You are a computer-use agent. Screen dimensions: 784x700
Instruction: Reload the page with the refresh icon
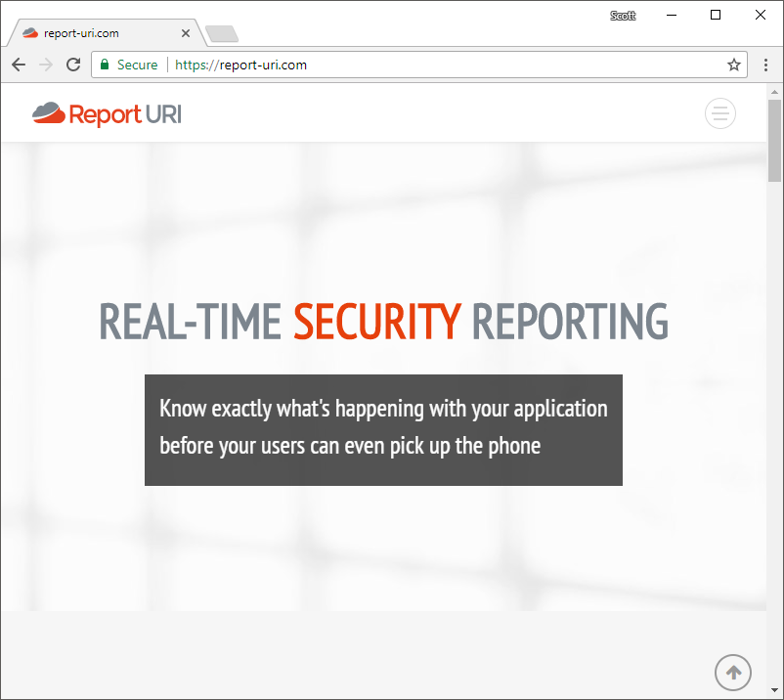click(x=73, y=65)
